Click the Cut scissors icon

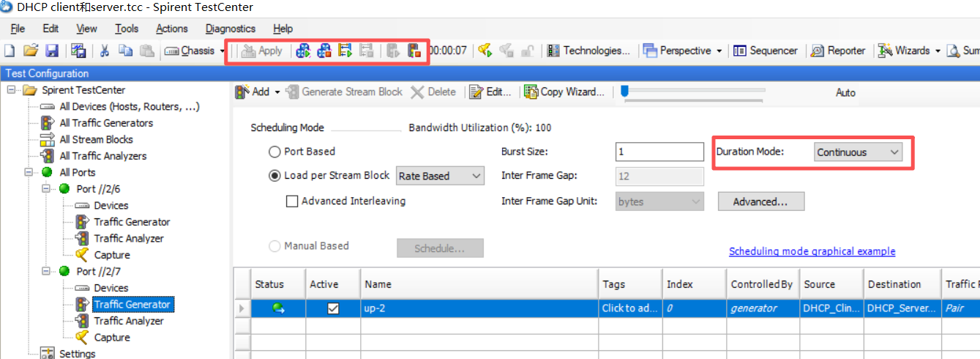click(x=105, y=51)
